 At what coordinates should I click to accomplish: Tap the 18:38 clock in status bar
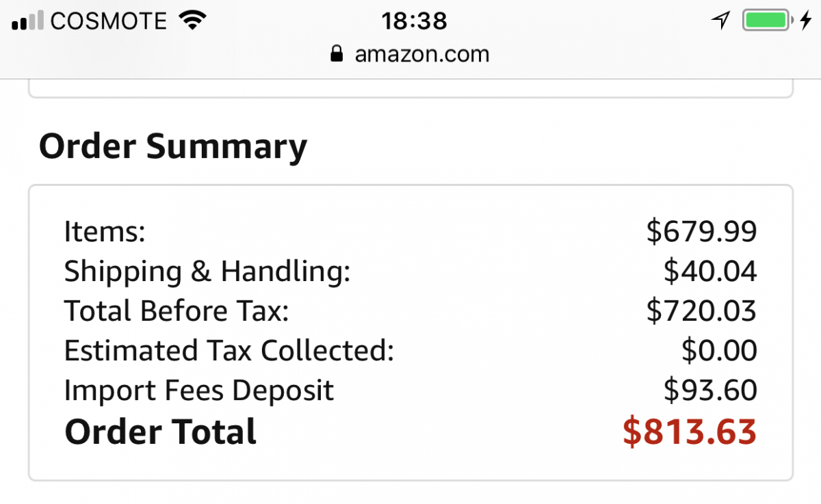click(x=414, y=21)
